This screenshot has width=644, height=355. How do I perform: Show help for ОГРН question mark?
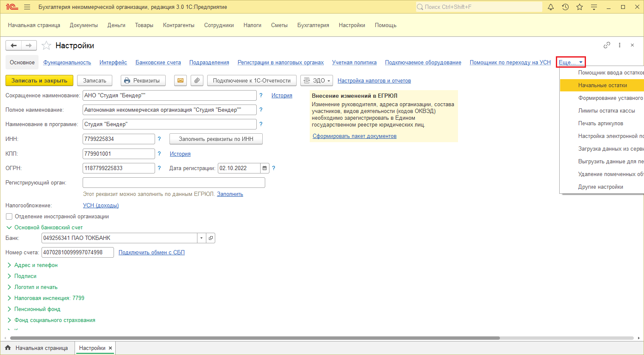[159, 168]
